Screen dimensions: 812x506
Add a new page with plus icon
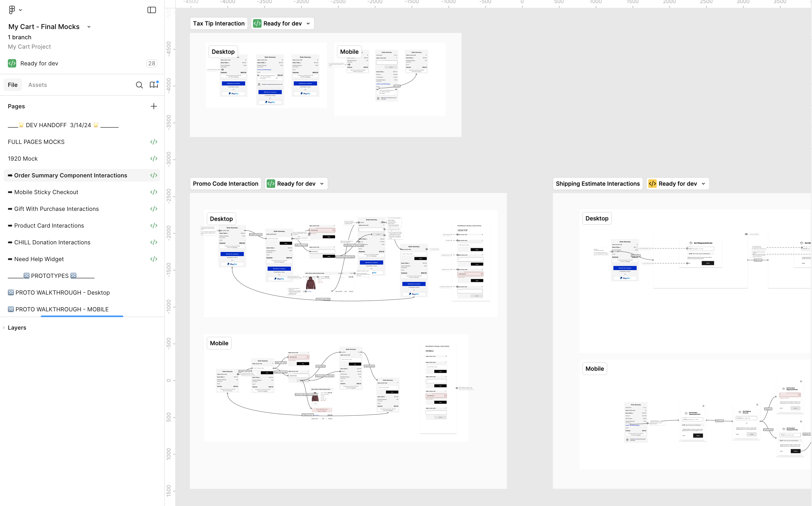(x=154, y=106)
